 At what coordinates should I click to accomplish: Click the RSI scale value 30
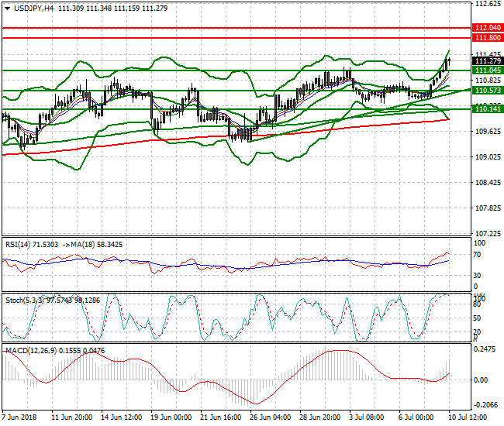478,276
